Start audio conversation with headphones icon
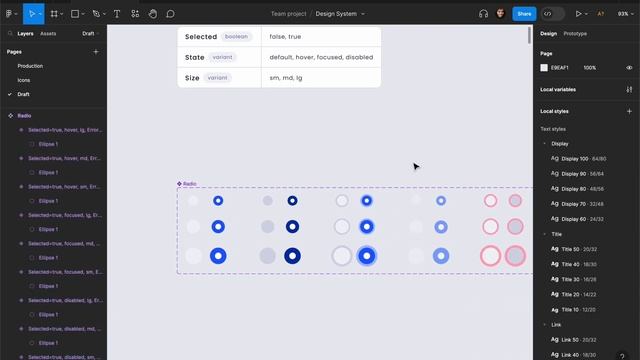This screenshot has height=360, width=640. point(483,14)
